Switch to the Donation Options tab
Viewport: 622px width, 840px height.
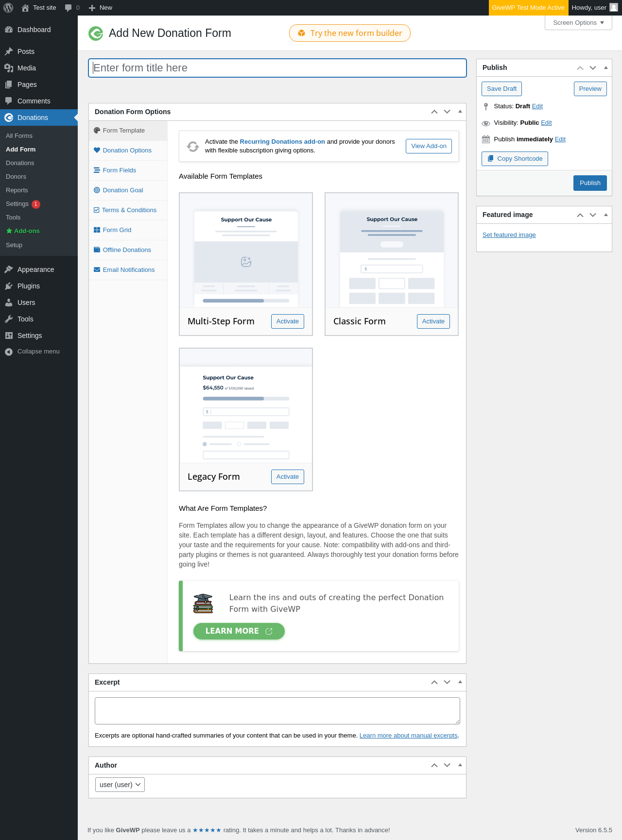click(128, 151)
